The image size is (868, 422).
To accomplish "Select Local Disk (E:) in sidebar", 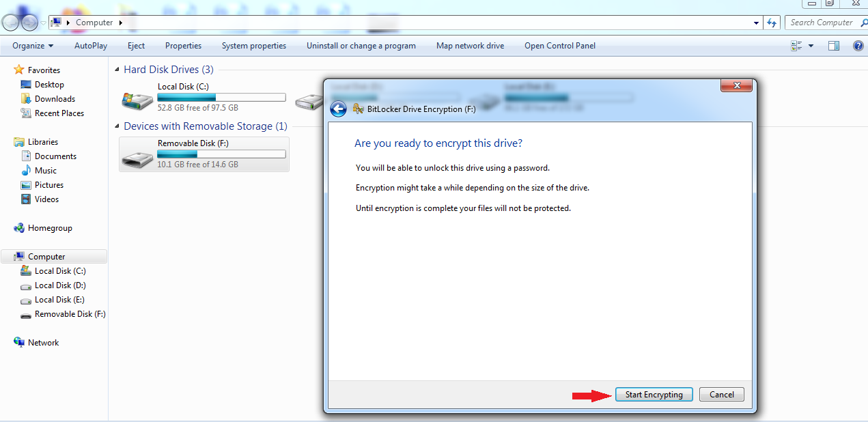I will pyautogui.click(x=60, y=300).
